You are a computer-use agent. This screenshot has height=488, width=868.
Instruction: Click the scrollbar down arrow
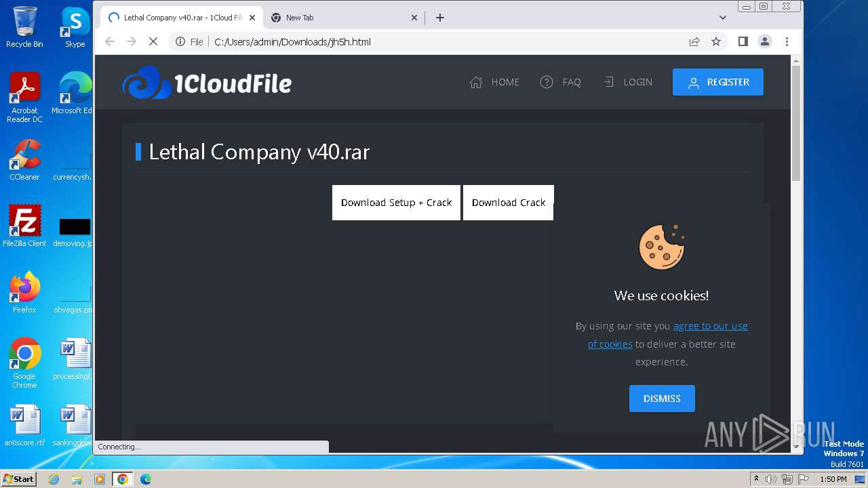pos(796,447)
